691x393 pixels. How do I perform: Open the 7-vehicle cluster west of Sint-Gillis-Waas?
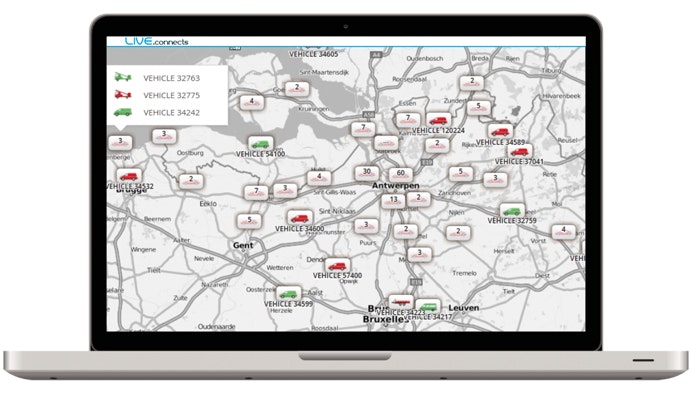[256, 192]
